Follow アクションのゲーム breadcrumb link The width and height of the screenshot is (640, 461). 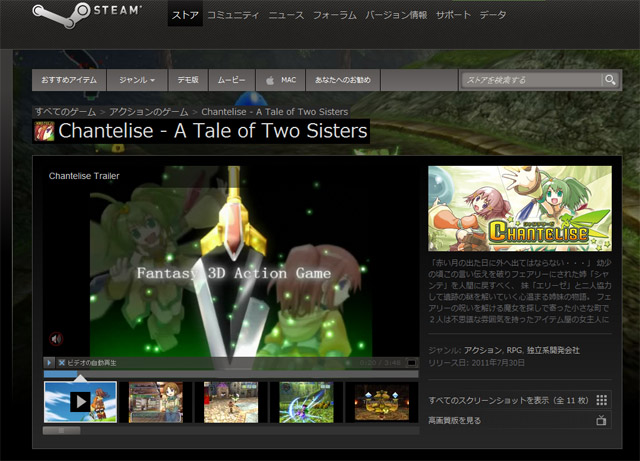[x=149, y=111]
